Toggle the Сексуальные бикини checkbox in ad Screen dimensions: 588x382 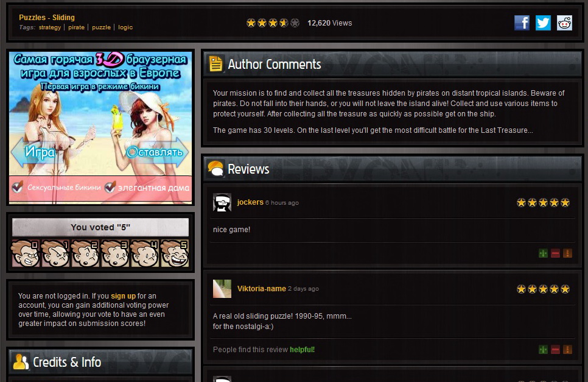(x=17, y=187)
